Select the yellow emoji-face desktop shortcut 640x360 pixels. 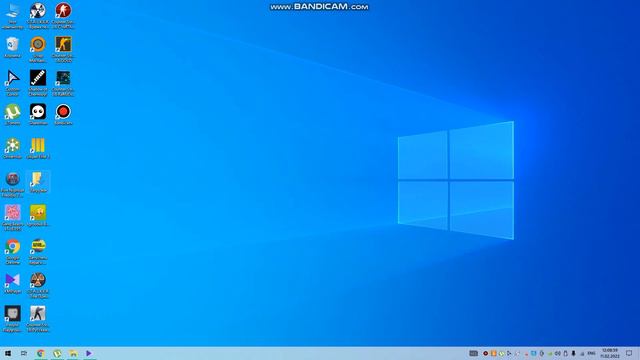coord(38,216)
